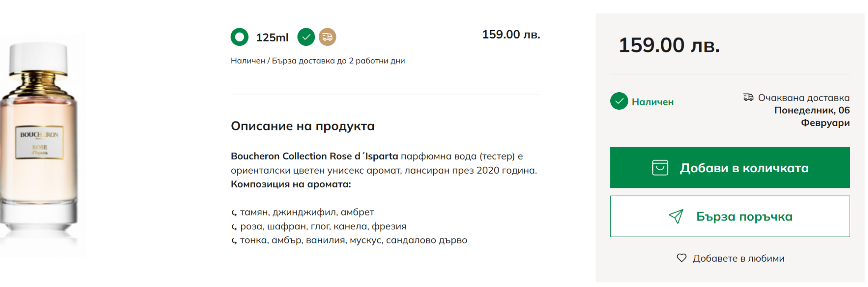
Task: Click the note icon before роза line
Action: coord(234,227)
